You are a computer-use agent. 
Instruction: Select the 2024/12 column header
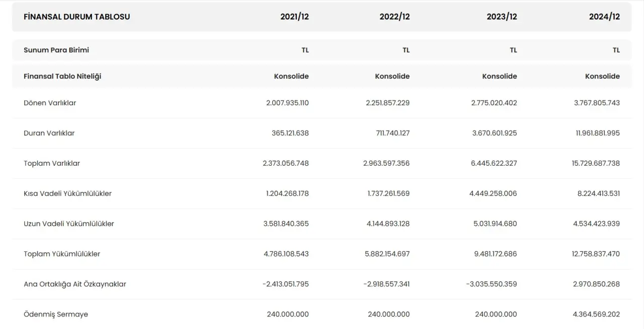[x=604, y=17]
